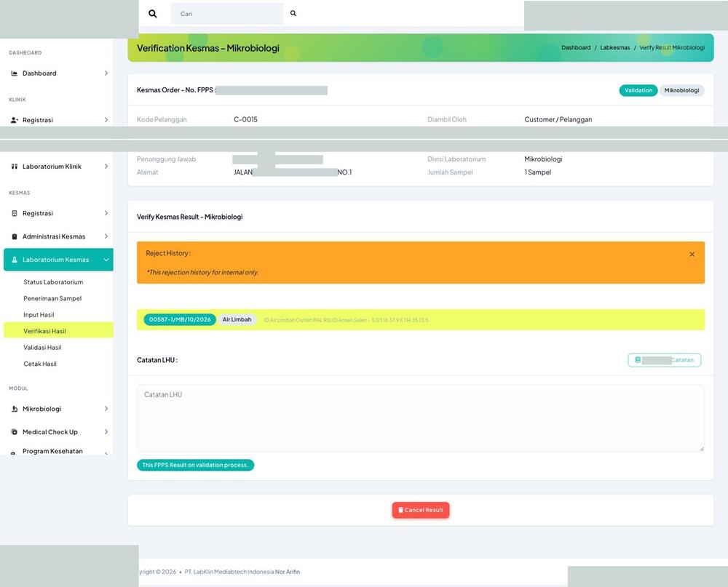Follow the Dashboard breadcrumb link

(576, 48)
